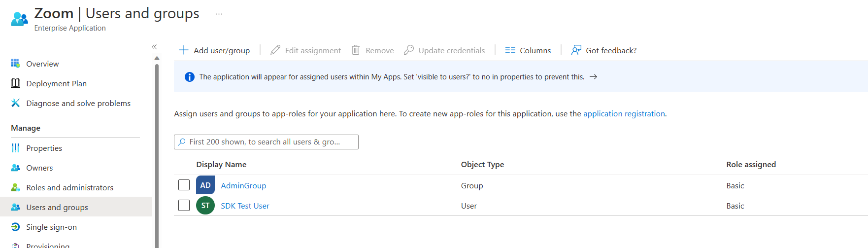The height and width of the screenshot is (248, 868).
Task: Click Basic role for AdminGroup
Action: [735, 185]
